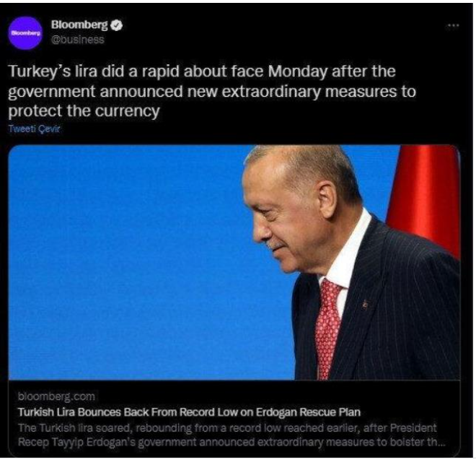This screenshot has width=476, height=462.
Task: Click Erdogan Rescue Plan in the headline
Action: coord(308,412)
